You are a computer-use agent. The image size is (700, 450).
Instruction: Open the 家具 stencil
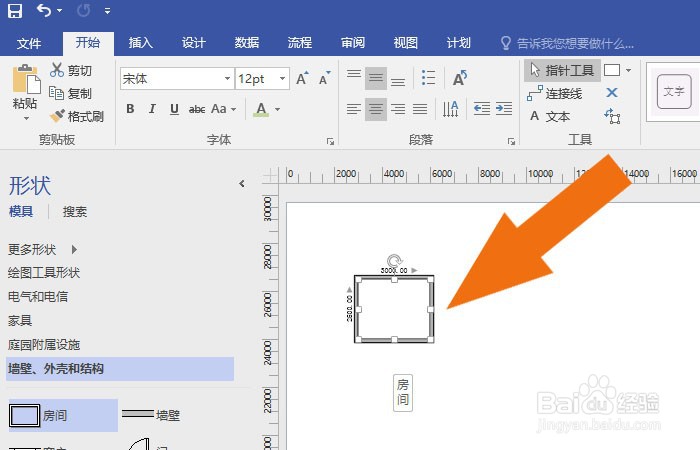[x=20, y=321]
